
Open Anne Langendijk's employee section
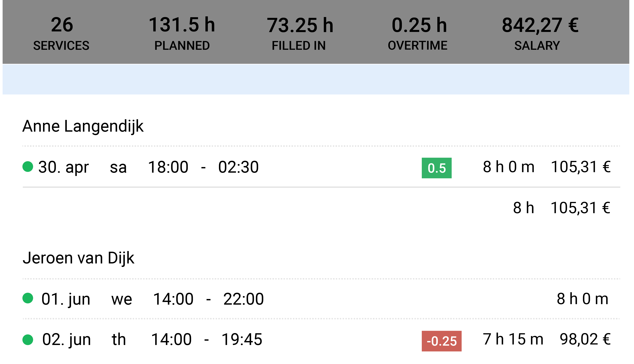(83, 126)
